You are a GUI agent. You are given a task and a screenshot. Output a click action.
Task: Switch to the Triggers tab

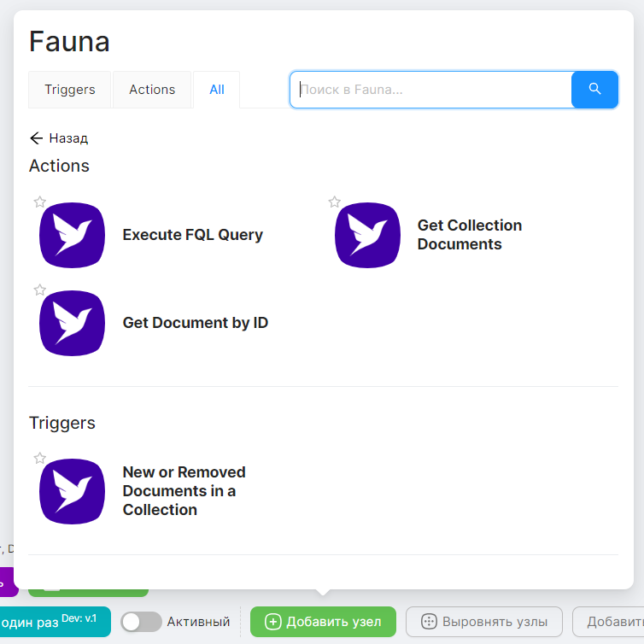[70, 90]
